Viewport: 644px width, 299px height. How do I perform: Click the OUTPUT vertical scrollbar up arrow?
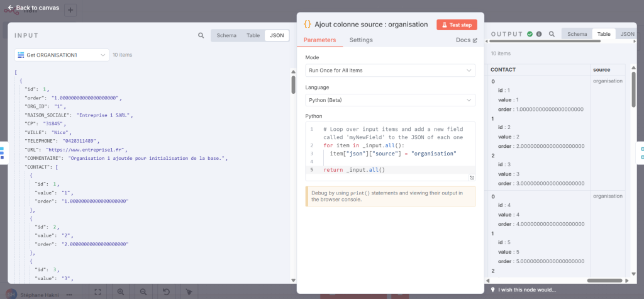click(634, 67)
